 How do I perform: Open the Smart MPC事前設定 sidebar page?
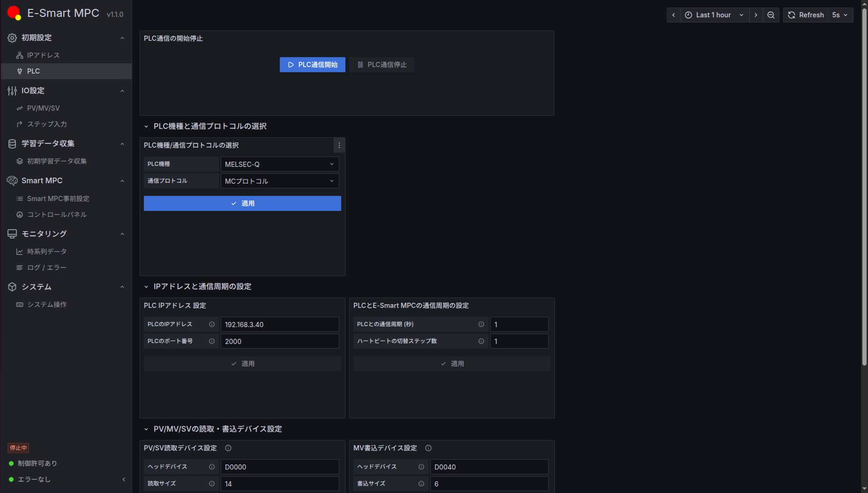[67, 199]
